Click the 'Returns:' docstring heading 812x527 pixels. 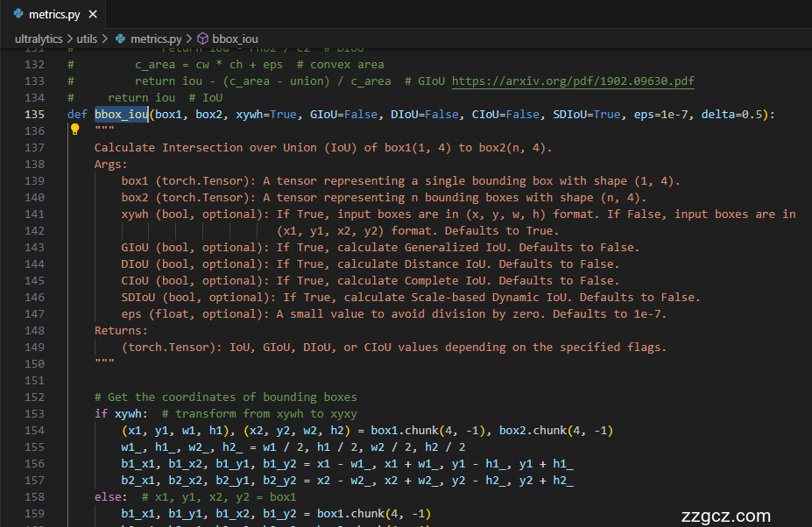point(121,330)
